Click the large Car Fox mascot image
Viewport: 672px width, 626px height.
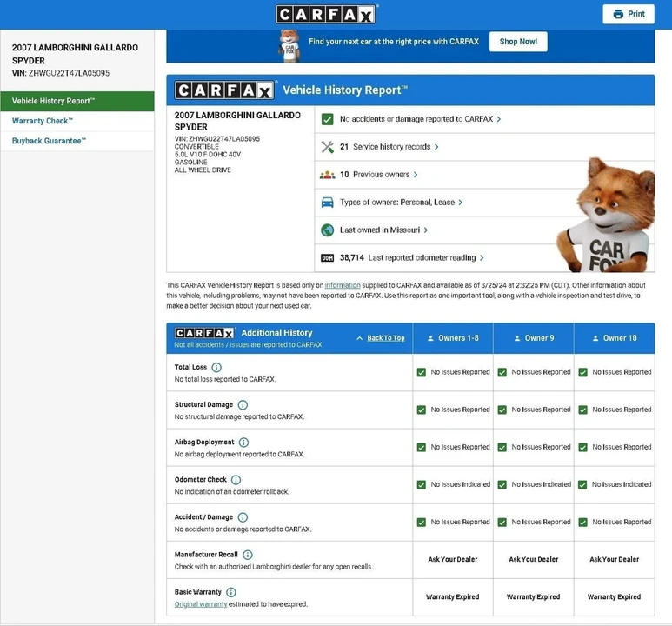pyautogui.click(x=606, y=216)
